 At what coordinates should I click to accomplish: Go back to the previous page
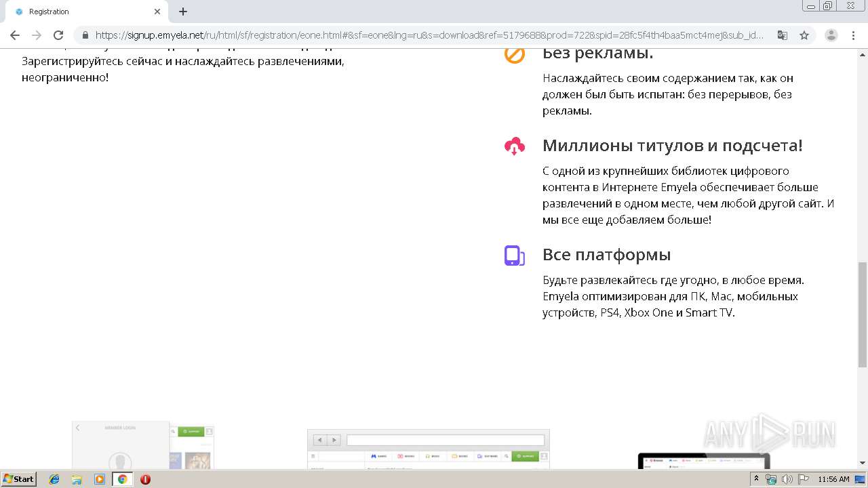pyautogui.click(x=15, y=35)
